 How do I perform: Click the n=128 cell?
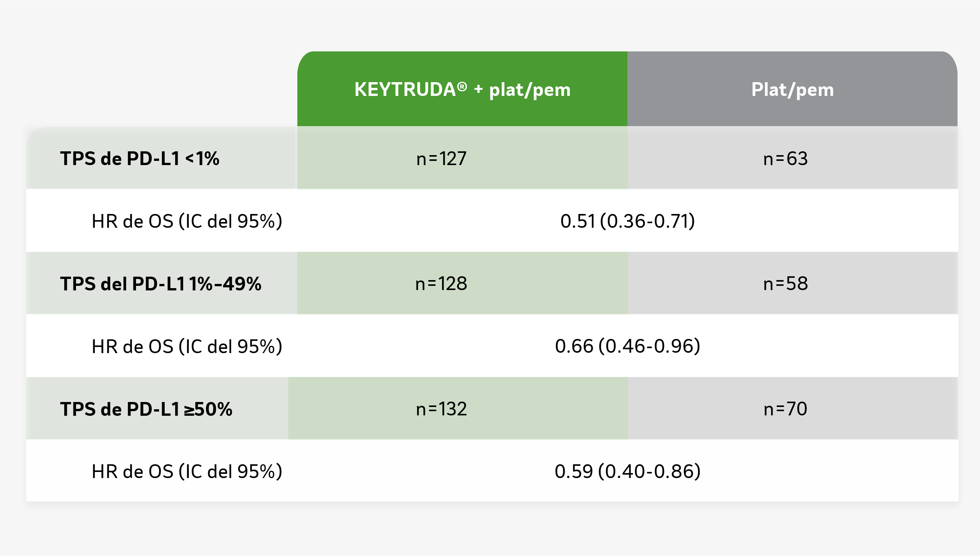(441, 284)
